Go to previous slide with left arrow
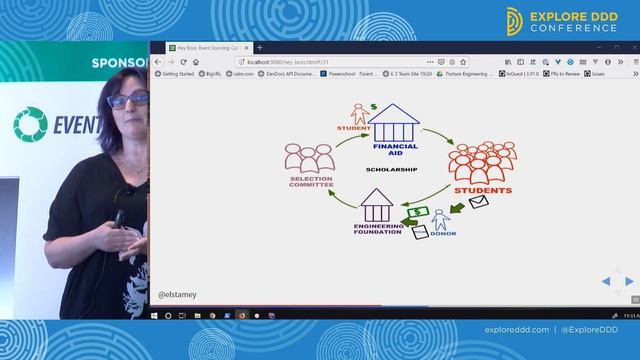 coord(606,281)
